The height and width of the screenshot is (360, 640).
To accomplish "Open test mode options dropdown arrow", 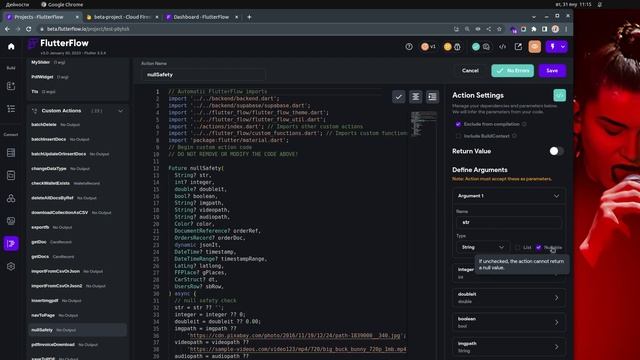I will click(563, 47).
